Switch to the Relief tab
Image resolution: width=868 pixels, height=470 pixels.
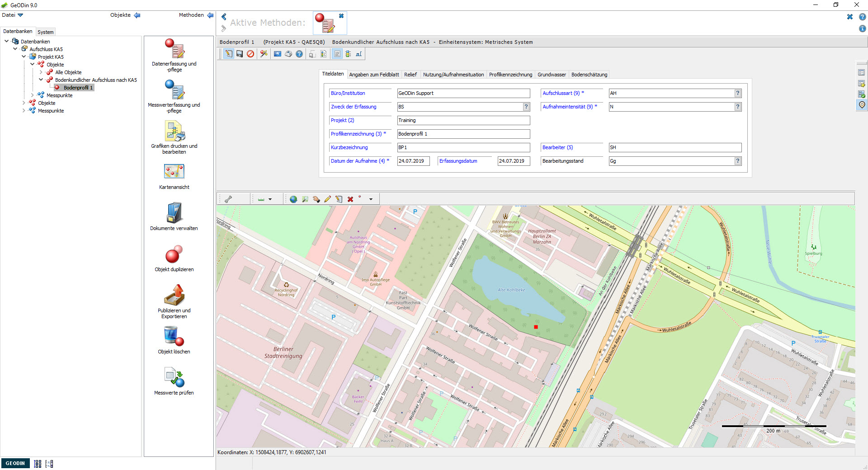point(410,75)
